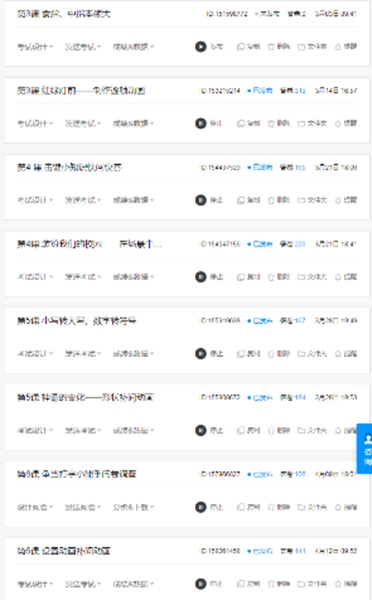Viewport: 372px width, 600px height.
Task: Click the blue floating side tab at right edge
Action: pos(364,448)
